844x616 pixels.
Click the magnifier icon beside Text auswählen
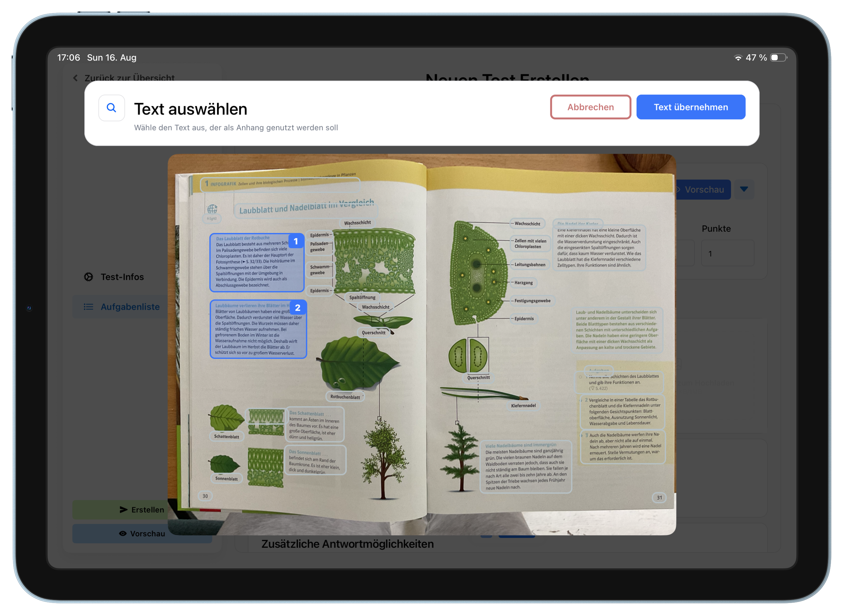click(111, 108)
